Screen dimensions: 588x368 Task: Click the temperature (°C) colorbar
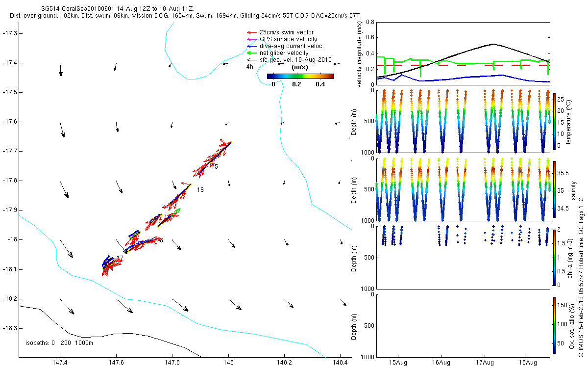554,121
